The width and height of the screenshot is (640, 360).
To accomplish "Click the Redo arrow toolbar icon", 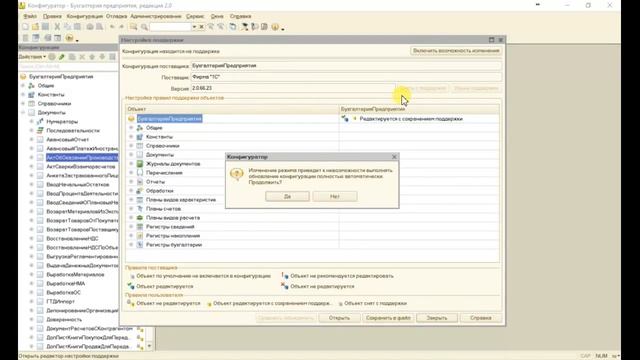I will (121, 27).
